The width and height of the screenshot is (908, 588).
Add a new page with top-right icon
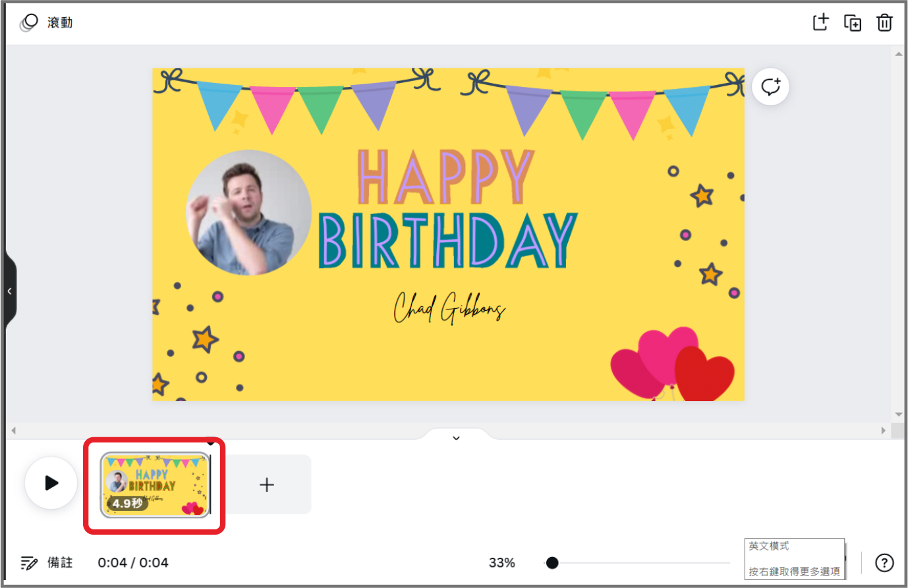pyautogui.click(x=820, y=22)
